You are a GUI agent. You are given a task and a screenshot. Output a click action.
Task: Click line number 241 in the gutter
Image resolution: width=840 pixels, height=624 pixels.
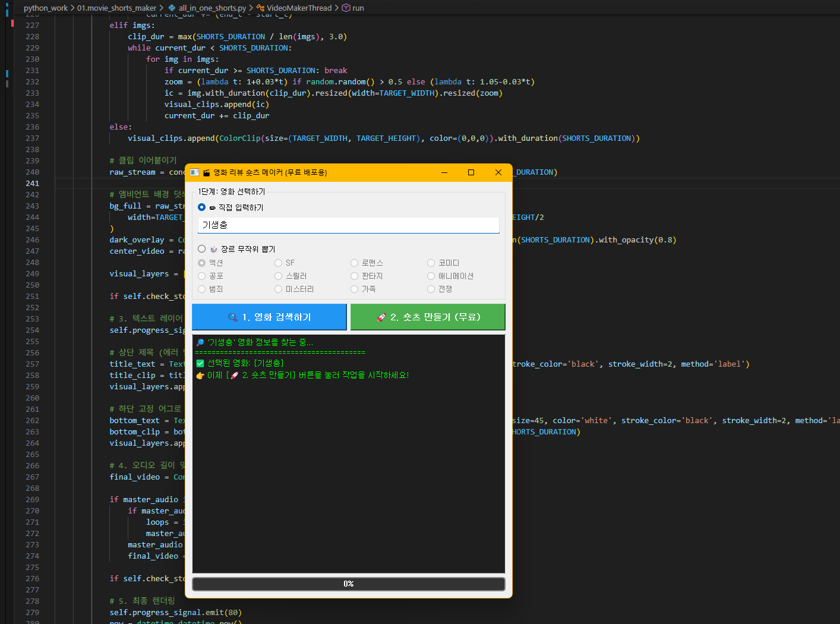32,184
